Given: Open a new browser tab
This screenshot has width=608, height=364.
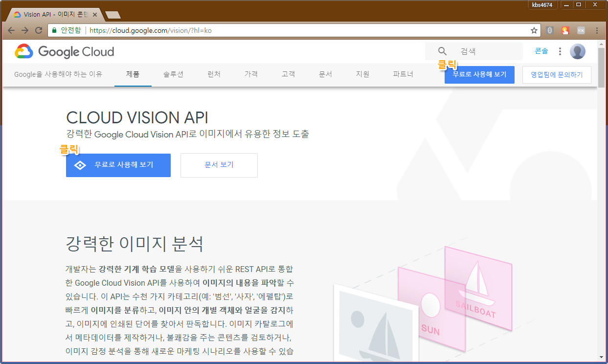Looking at the screenshot, I should (113, 15).
